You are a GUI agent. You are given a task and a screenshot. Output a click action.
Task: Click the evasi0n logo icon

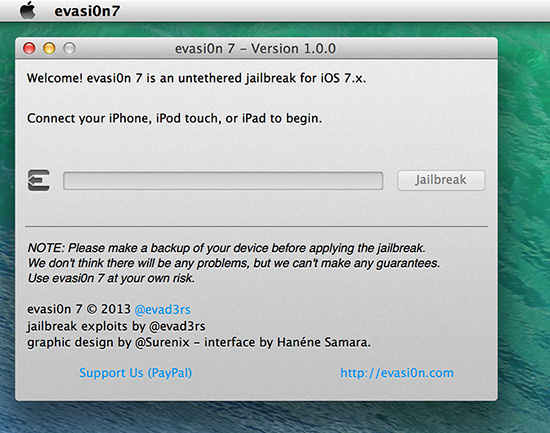tap(39, 180)
